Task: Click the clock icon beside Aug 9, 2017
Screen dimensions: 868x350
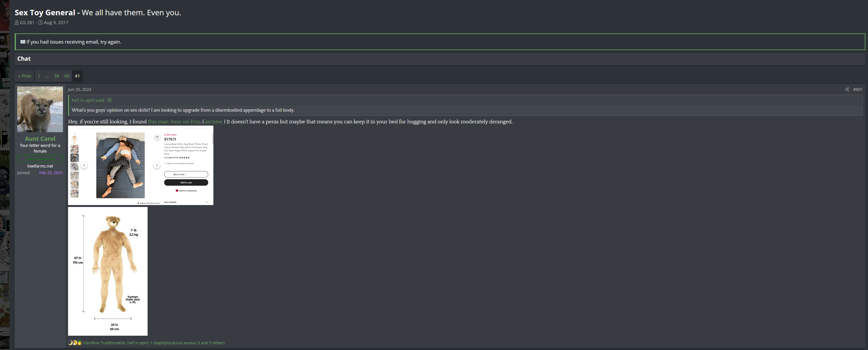Action: [x=40, y=23]
